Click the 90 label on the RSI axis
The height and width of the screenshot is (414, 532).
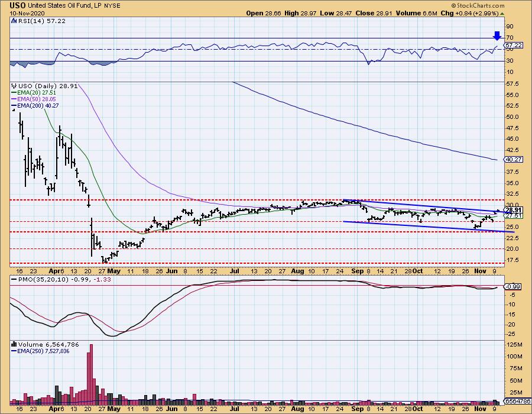click(510, 26)
